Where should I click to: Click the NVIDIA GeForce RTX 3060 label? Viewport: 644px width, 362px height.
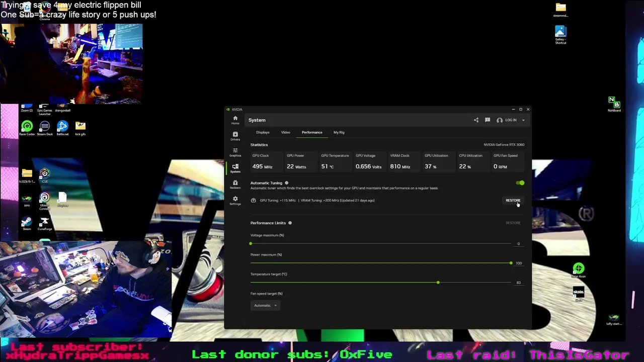(504, 145)
